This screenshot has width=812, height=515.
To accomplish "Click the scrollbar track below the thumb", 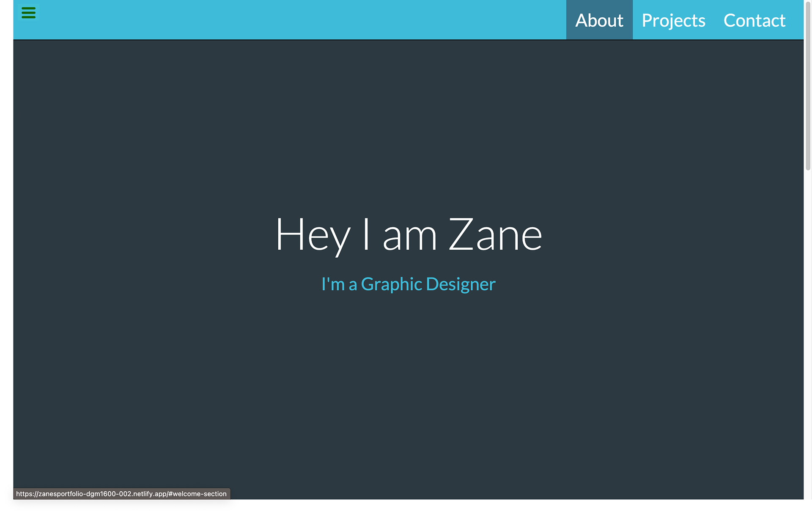I will click(x=808, y=339).
